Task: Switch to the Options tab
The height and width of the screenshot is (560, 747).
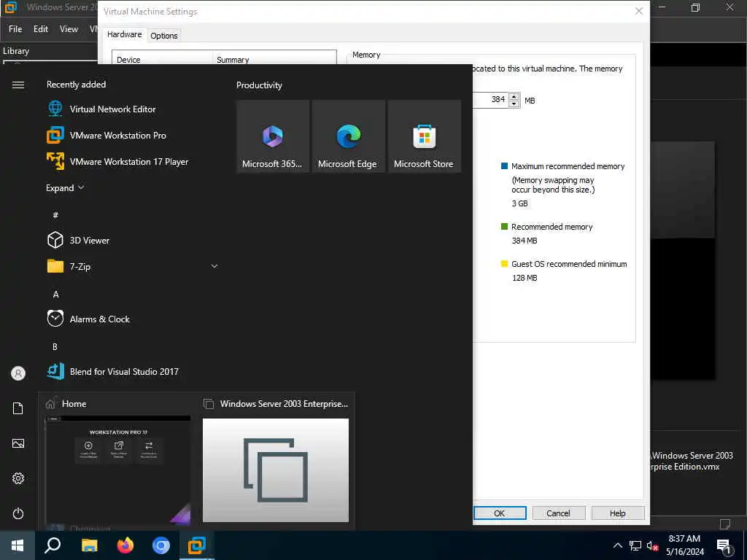Action: 164,35
